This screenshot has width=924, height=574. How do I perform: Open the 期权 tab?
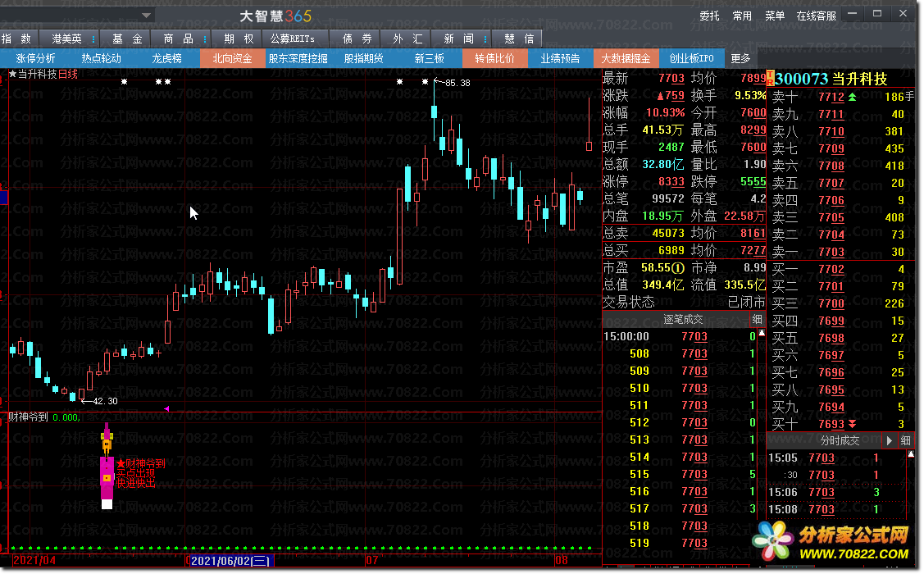coord(239,39)
